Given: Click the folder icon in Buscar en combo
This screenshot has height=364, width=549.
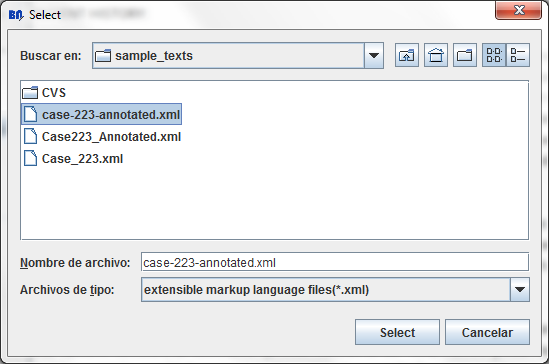Looking at the screenshot, I should tap(103, 56).
